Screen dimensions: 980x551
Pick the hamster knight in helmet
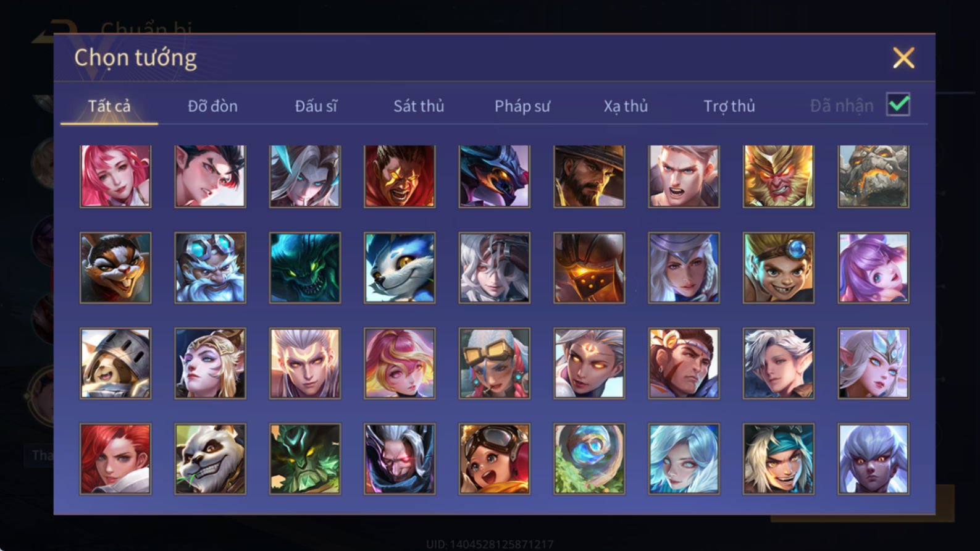[115, 363]
